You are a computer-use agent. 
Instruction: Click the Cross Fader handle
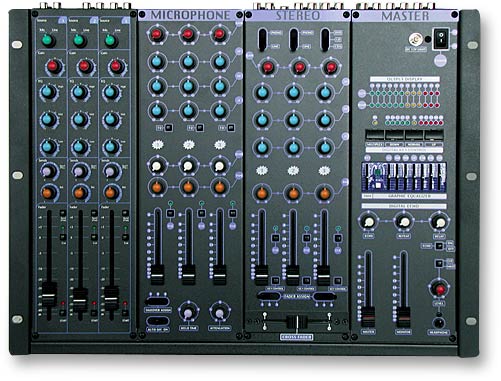click(x=297, y=323)
